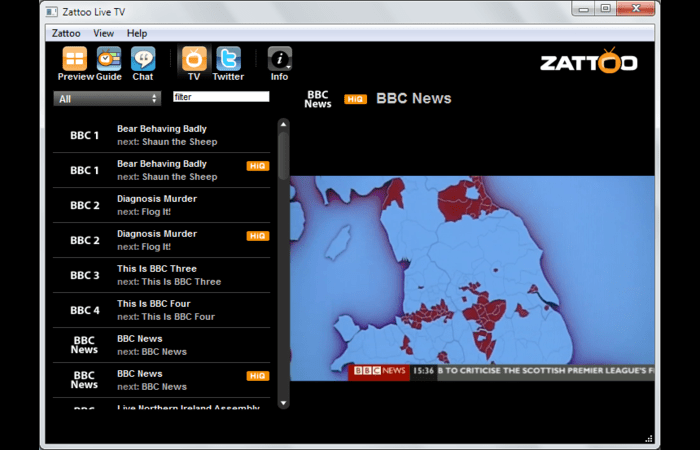Open the Twitter bird icon
Screen dimensions: 700x450
228,59
